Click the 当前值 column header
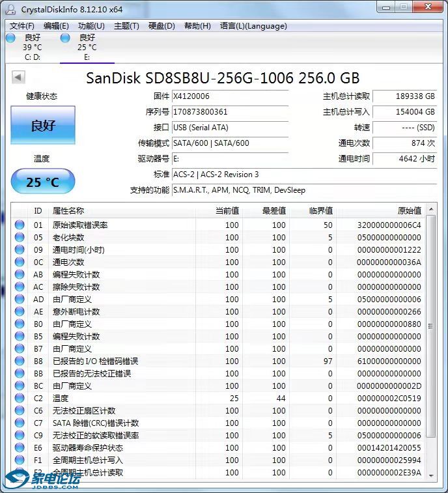 pyautogui.click(x=219, y=210)
